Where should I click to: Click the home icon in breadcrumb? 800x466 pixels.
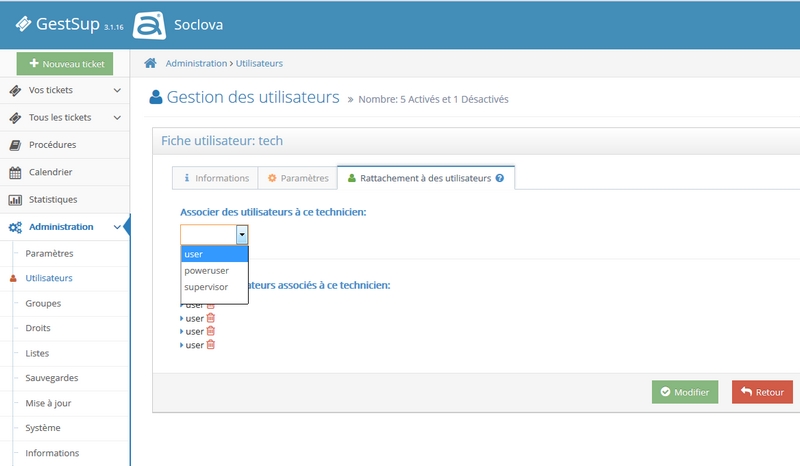[151, 63]
